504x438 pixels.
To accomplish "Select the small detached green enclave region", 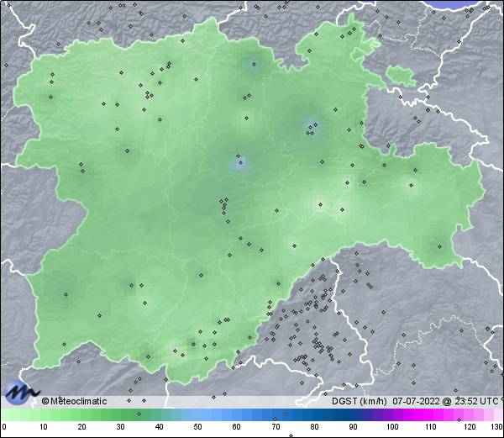I will [x=401, y=76].
